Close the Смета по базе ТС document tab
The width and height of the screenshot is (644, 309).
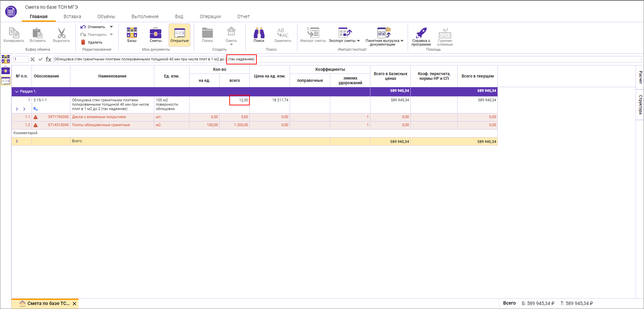coord(74,304)
